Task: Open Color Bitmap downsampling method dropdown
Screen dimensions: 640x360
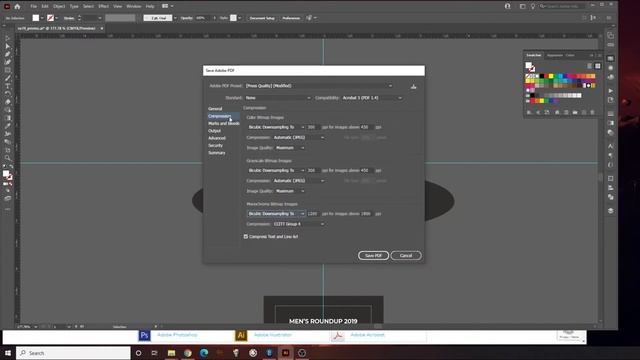Action: coord(276,127)
